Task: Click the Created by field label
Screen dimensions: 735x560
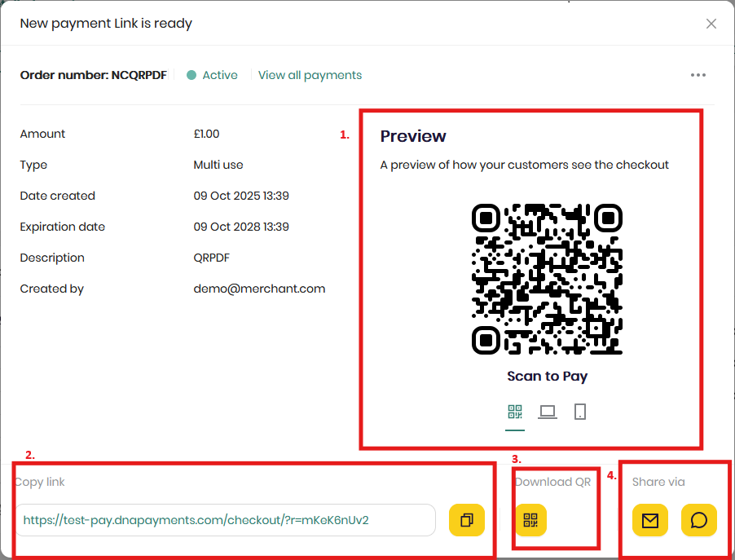Action: (51, 289)
